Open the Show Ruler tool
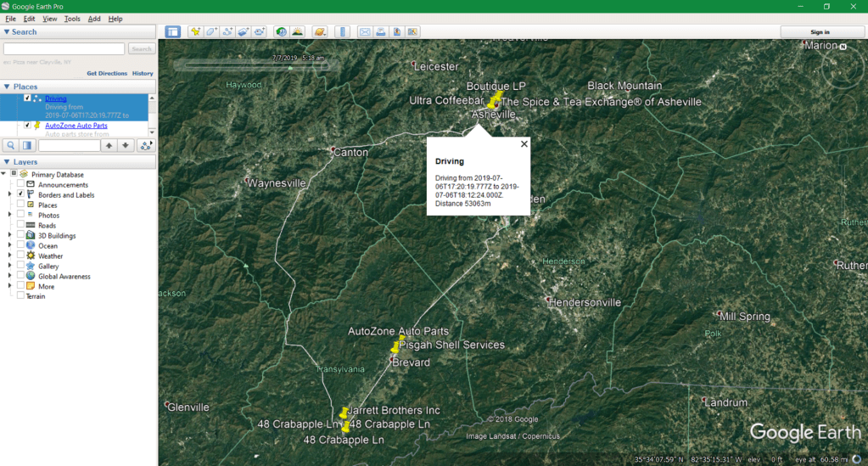 [343, 32]
